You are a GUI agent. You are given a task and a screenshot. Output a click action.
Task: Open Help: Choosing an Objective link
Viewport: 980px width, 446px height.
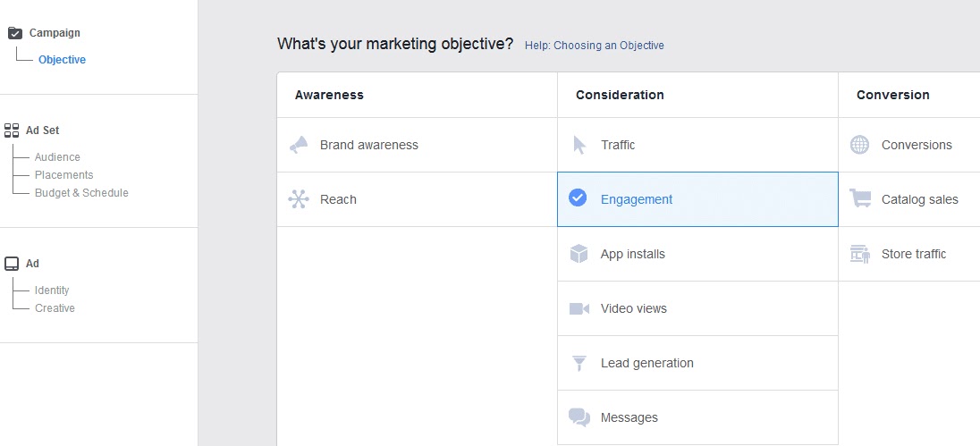click(x=595, y=46)
